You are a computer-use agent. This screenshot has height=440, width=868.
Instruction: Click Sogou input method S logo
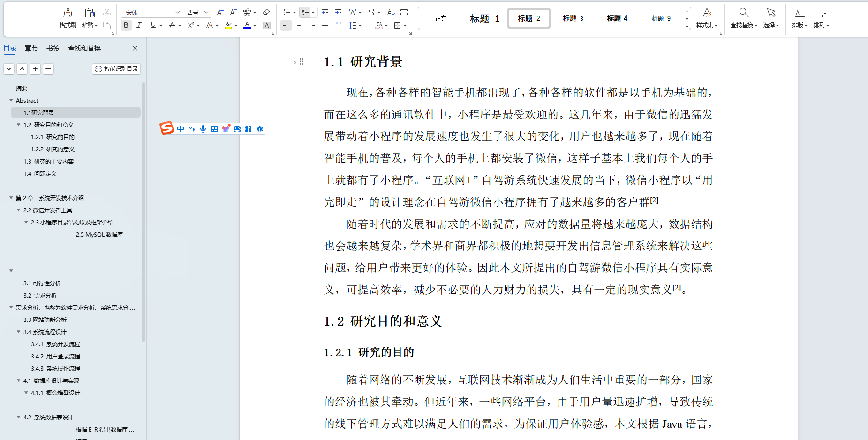[x=167, y=128]
